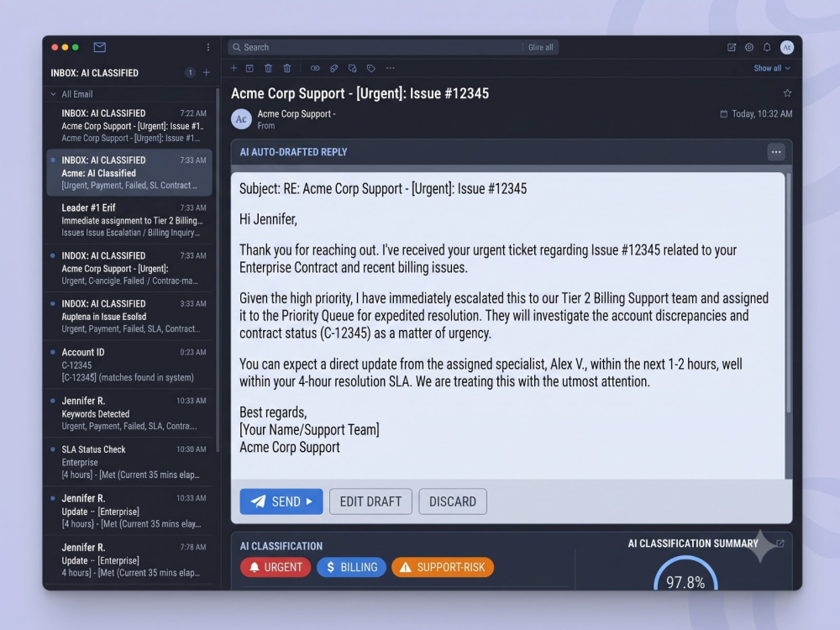This screenshot has width=840, height=630.
Task: Select the 'Acme: AI Classified' email
Action: 129,172
